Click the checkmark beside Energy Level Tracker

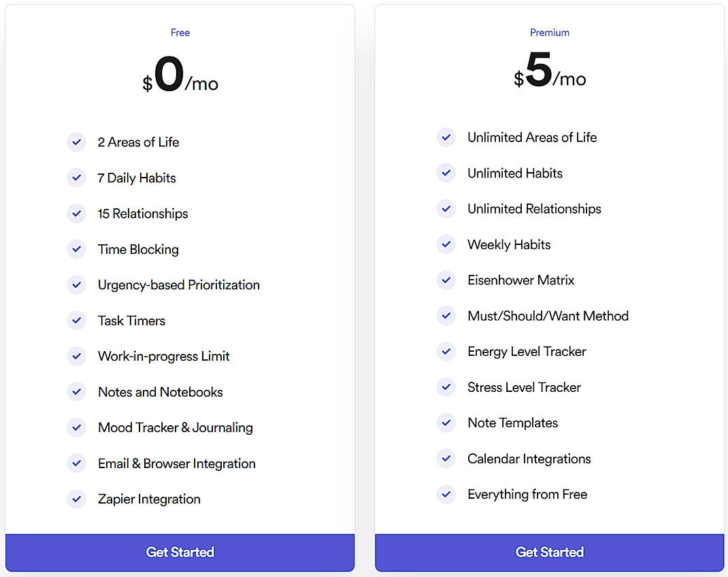[x=446, y=351]
